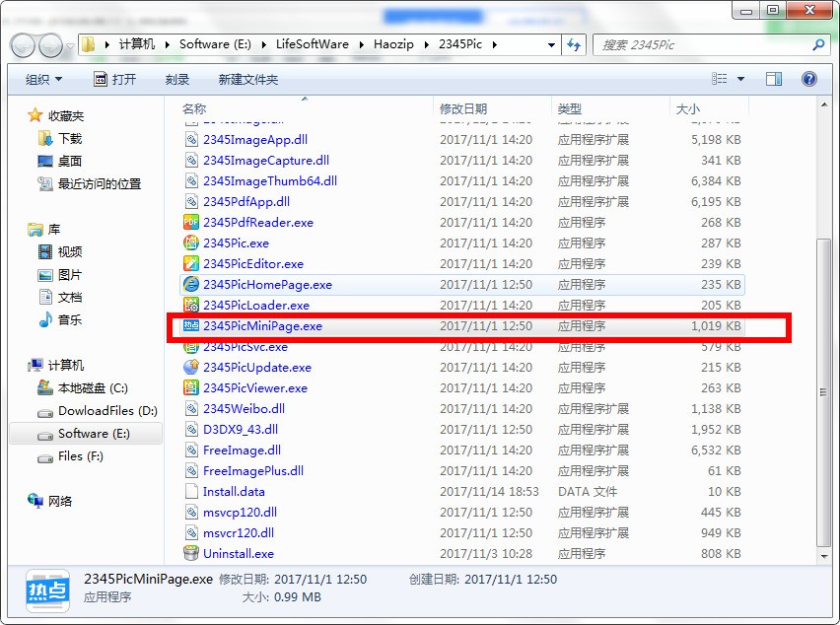840x625 pixels.
Task: Show the preview pane icon
Action: point(774,79)
